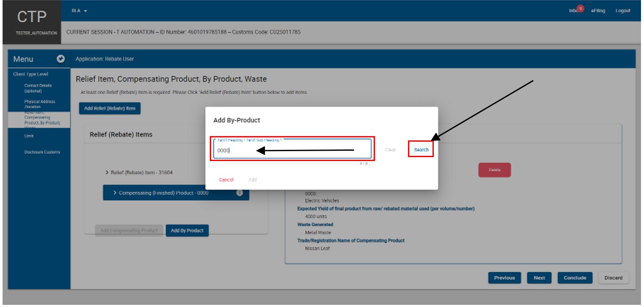This screenshot has width=644, height=307.
Task: Click the Add button in dialog
Action: (x=252, y=179)
